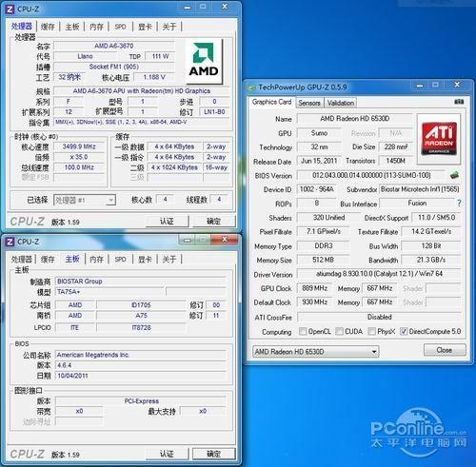The image size is (476, 467).
Task: Click the "889 MHz" GPU clock value
Action: click(314, 288)
